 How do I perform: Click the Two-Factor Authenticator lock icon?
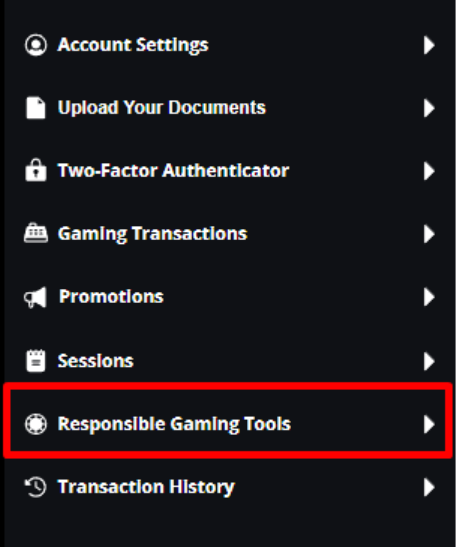tap(36, 170)
